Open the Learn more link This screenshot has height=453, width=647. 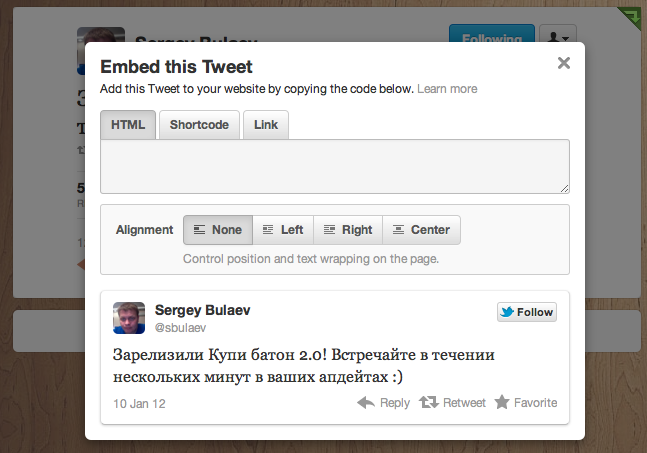(447, 89)
